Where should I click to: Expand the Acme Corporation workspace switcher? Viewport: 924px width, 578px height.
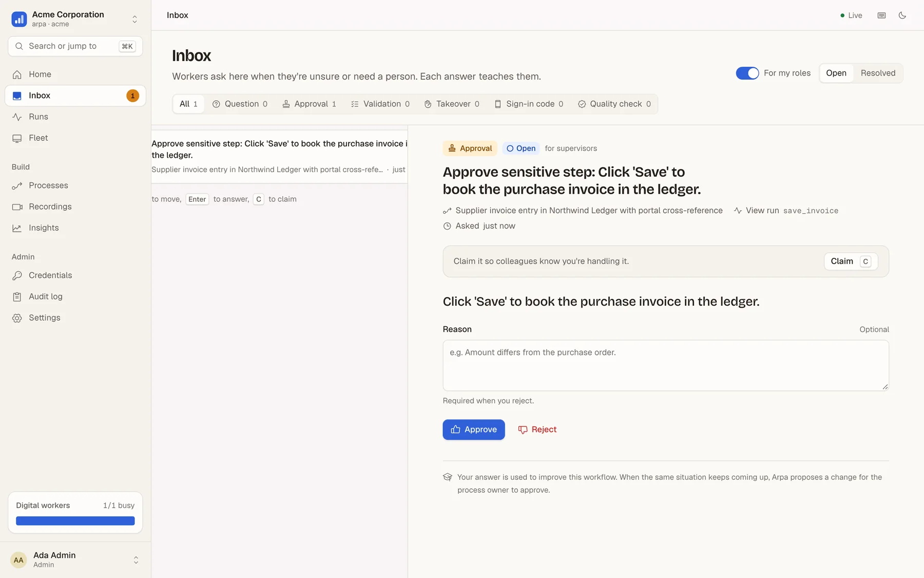pos(134,19)
